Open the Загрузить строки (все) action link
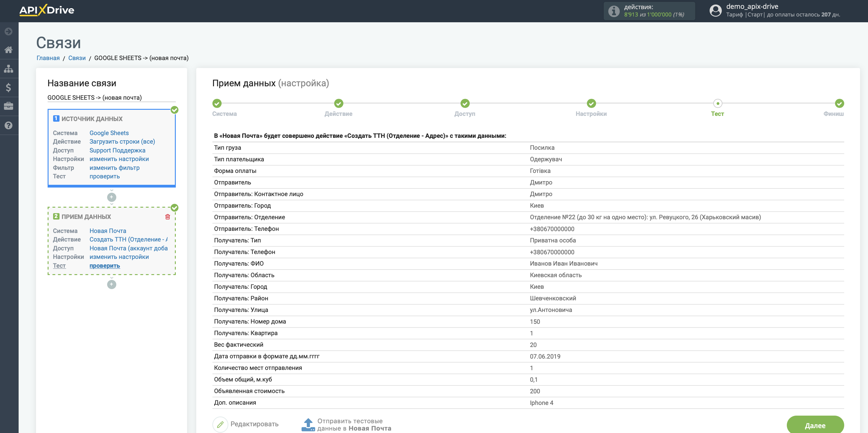 [122, 141]
